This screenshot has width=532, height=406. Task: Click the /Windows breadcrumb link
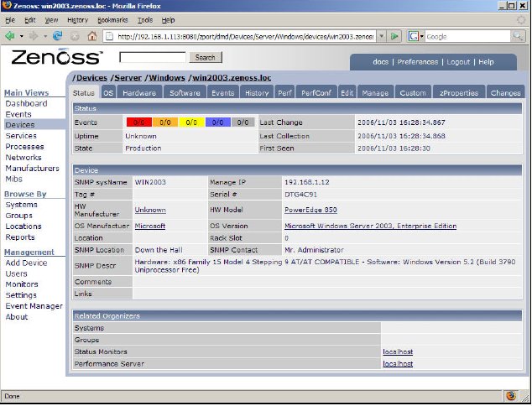pos(165,78)
